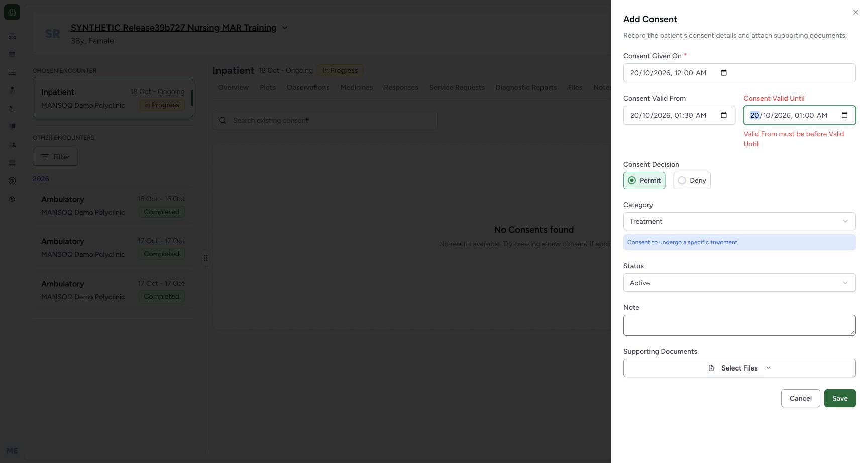Cancel adding the consent
868x463 pixels.
pos(800,398)
